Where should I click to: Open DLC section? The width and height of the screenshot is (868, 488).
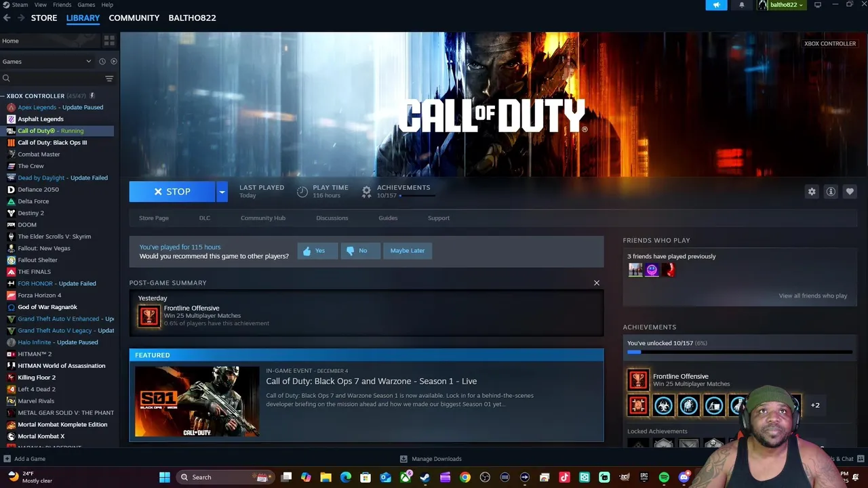205,218
